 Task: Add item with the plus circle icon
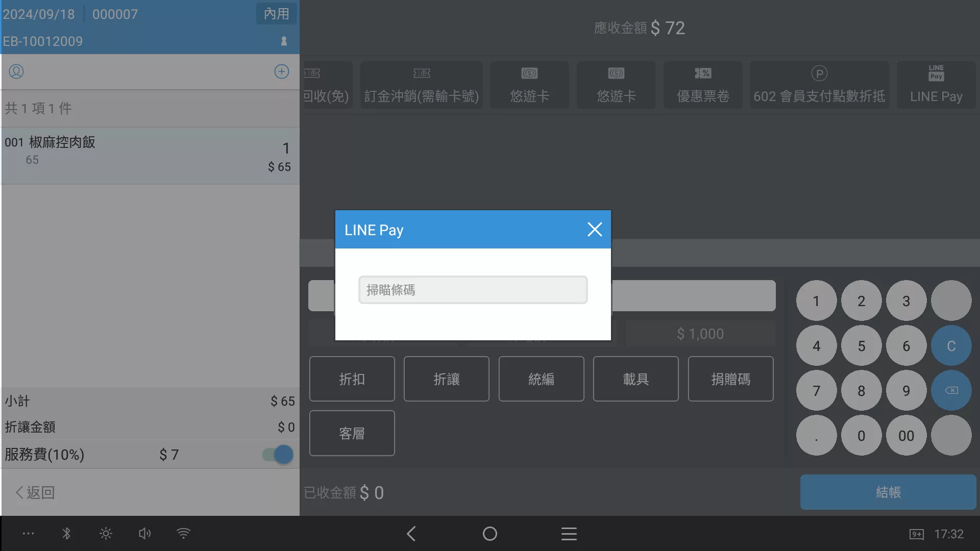282,71
